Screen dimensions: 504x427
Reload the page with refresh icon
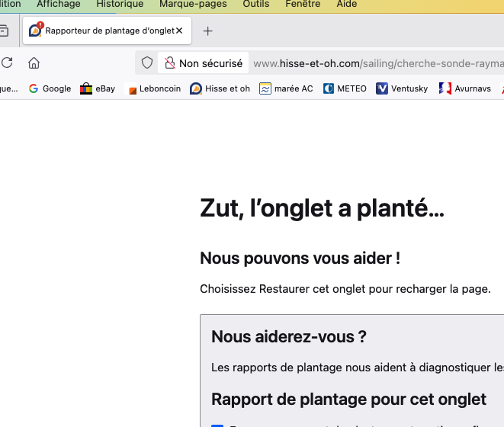(x=8, y=63)
